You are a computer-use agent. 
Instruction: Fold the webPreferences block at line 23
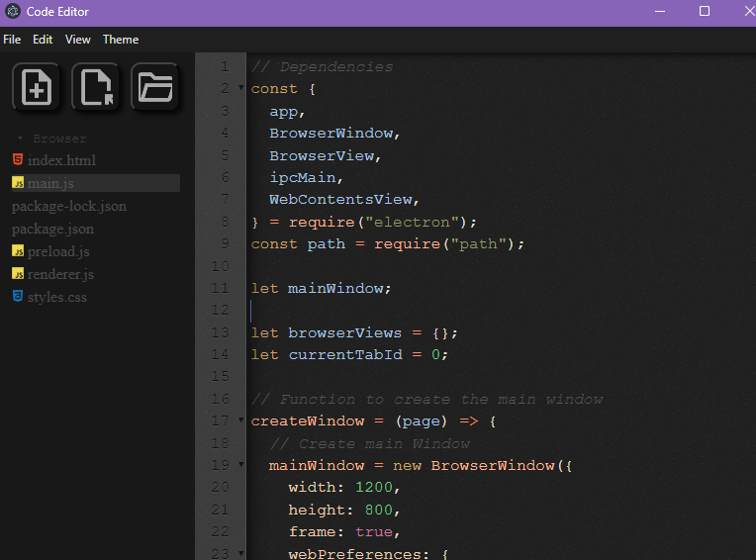(241, 553)
